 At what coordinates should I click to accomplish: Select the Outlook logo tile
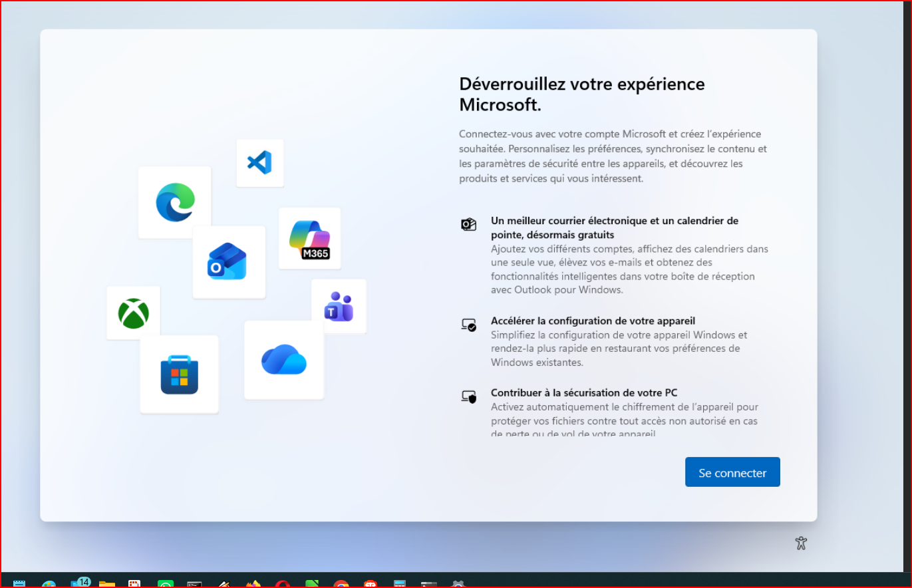coord(229,262)
